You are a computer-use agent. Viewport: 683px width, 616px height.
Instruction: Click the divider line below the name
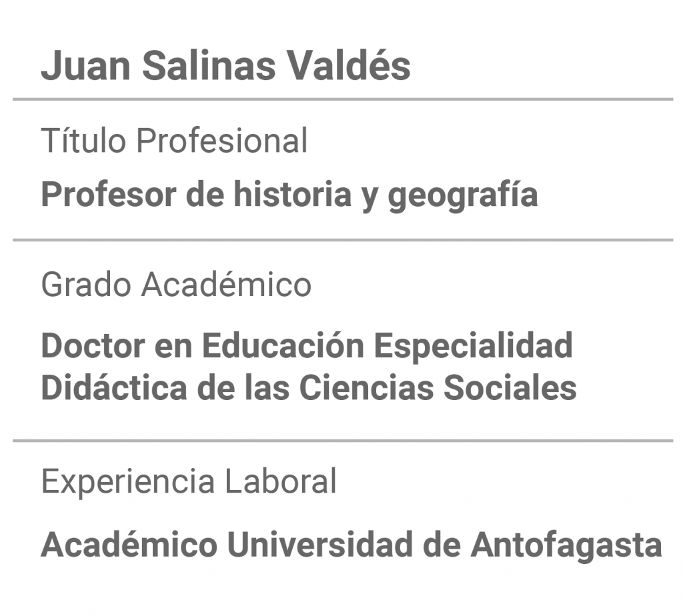click(x=343, y=99)
